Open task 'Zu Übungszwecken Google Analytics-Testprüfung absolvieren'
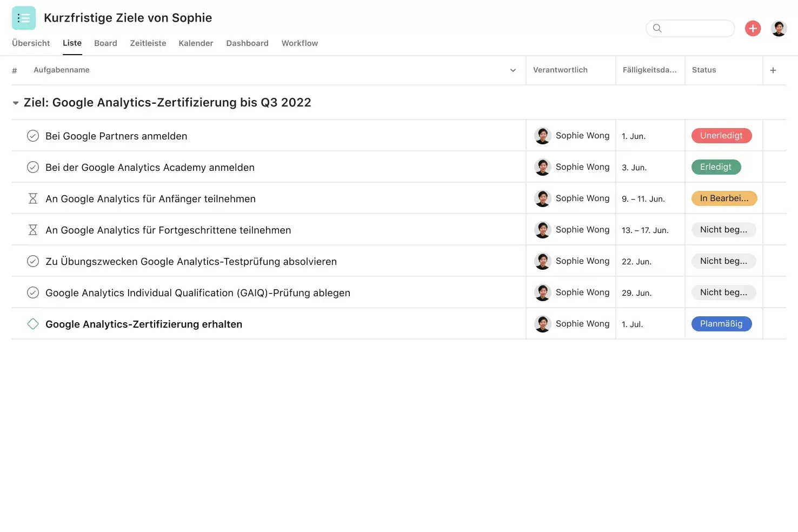The image size is (798, 532). 191,262
